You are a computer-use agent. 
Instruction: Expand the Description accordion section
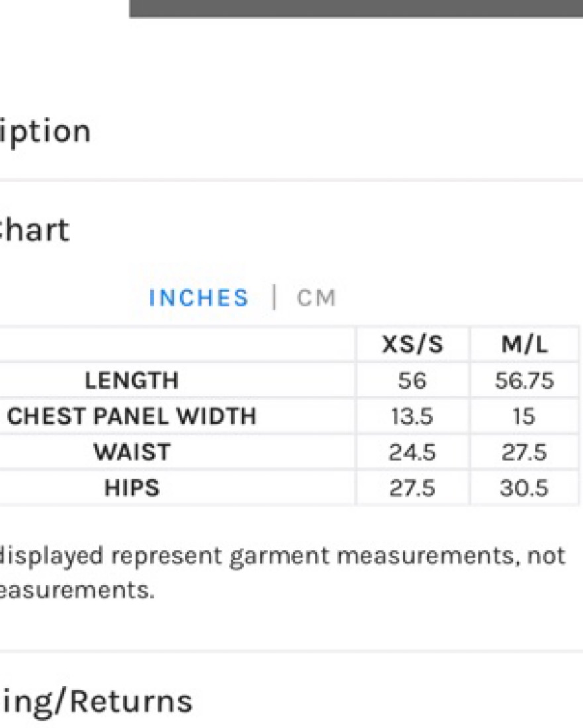coord(46,132)
